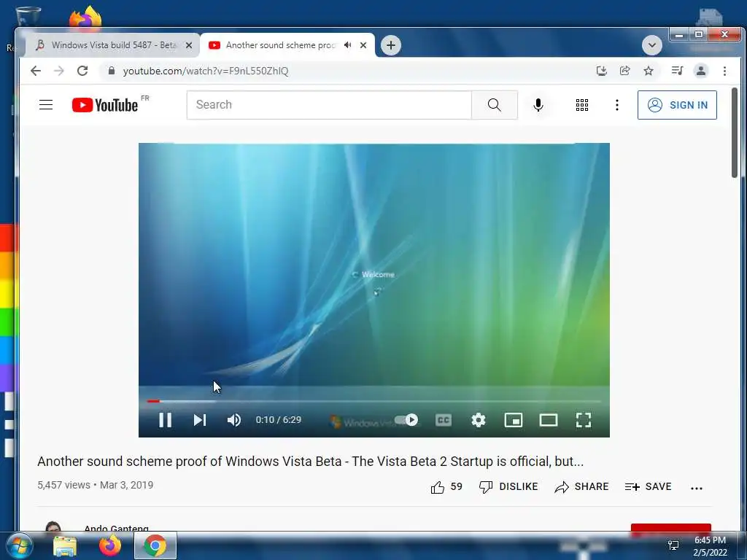This screenshot has width=747, height=560.
Task: Pause the video
Action: point(166,420)
